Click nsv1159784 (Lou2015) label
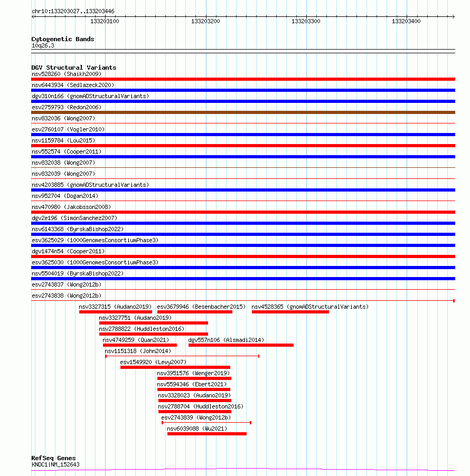470x476 pixels. (x=63, y=140)
